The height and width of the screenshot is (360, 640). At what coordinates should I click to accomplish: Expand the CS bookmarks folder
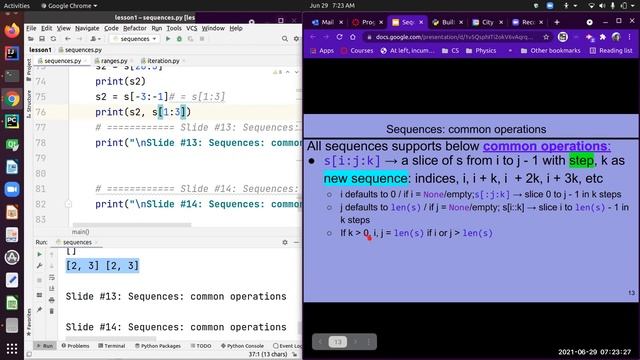[x=451, y=51]
